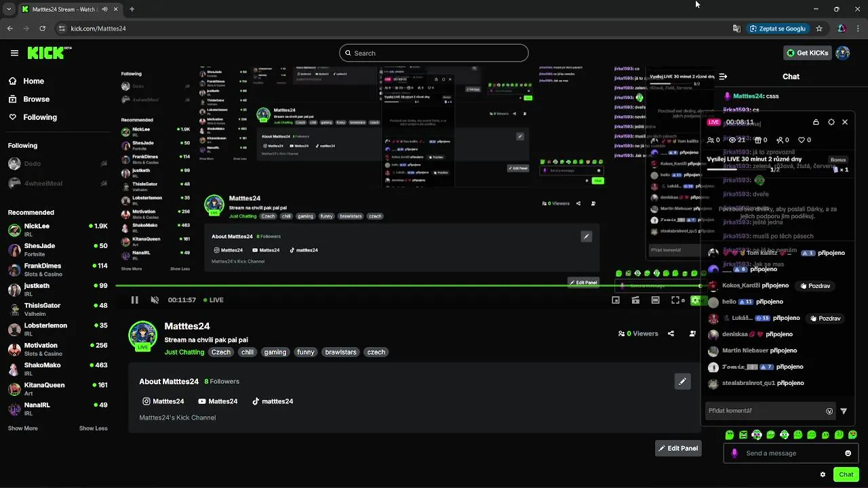Toggle notification icon next to Dodo
The height and width of the screenshot is (488, 868).
[x=104, y=163]
